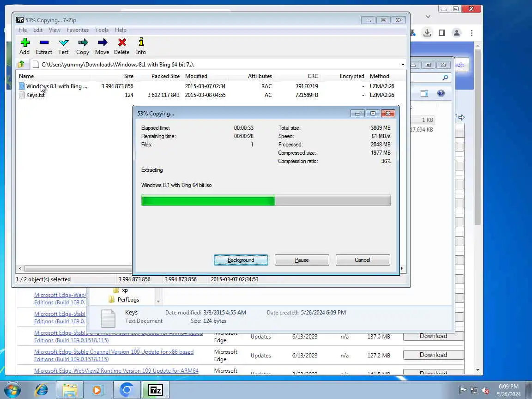Toggle the browser side panel icon
Viewport: 532px width, 399px height.
pos(442,33)
